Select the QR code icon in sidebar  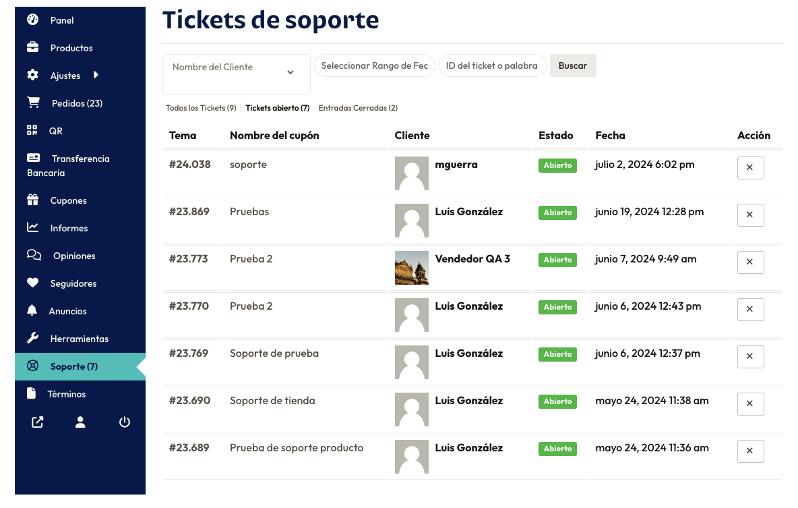pyautogui.click(x=33, y=131)
